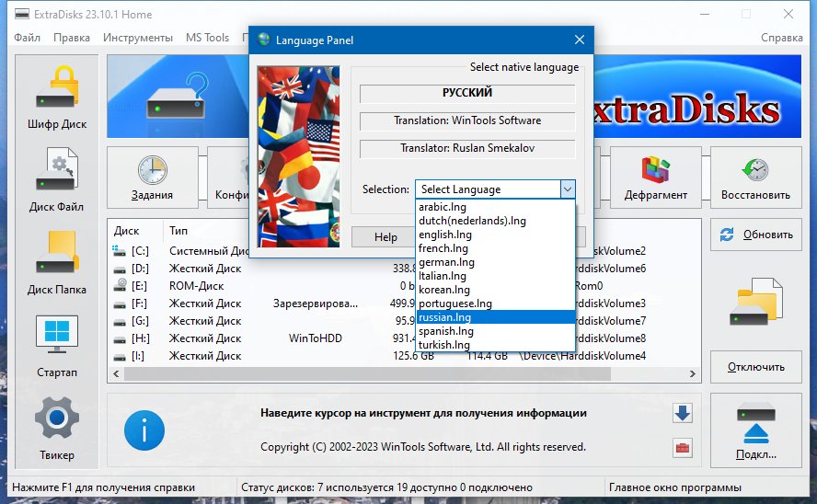Open the Восстановить restore tool
This screenshot has height=504, width=817.
point(755,178)
